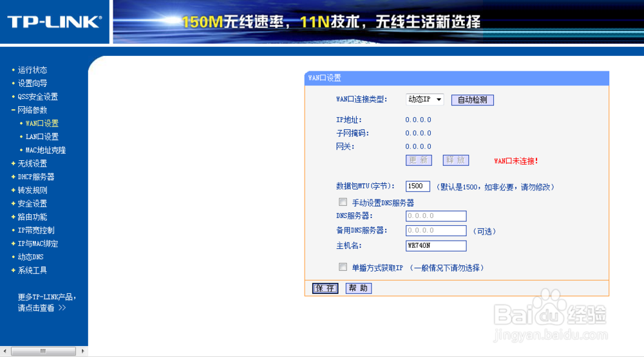Screen dimensions: 644x357
Task: Open 动态DNS page
Action: pos(30,257)
